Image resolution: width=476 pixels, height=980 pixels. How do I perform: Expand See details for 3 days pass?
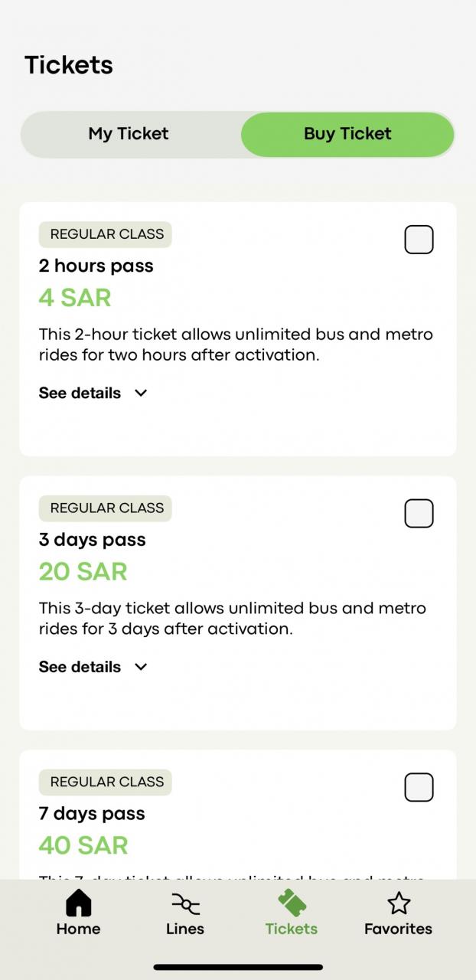[80, 667]
